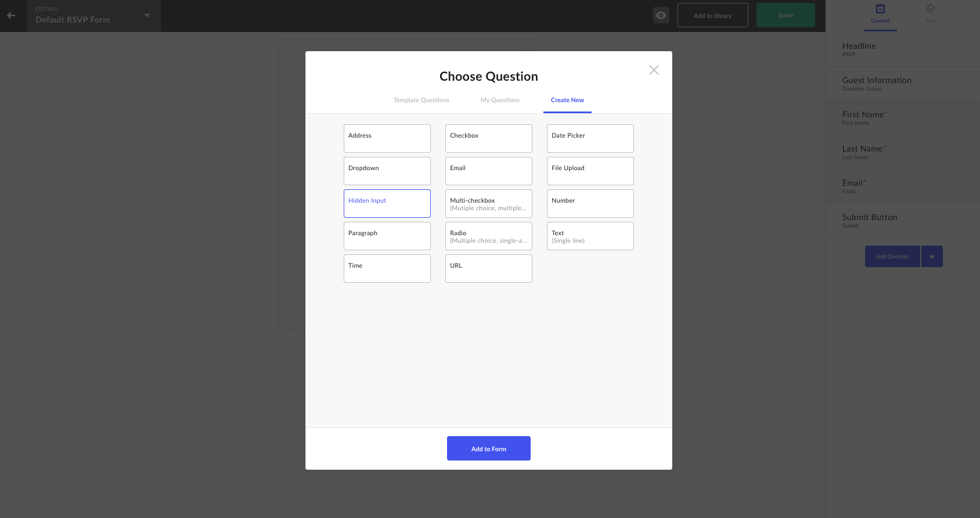
Task: Open the Default RSVP Form dropdown
Action: [x=93, y=16]
